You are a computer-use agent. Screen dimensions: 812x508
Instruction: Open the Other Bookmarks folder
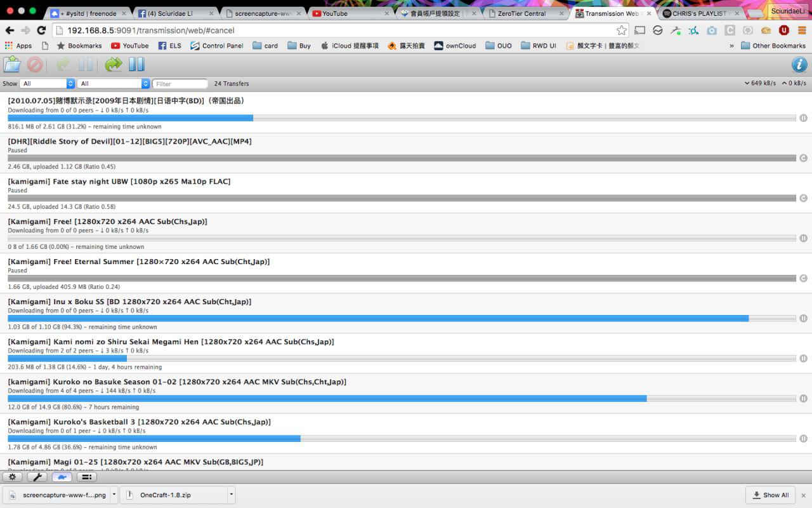773,46
